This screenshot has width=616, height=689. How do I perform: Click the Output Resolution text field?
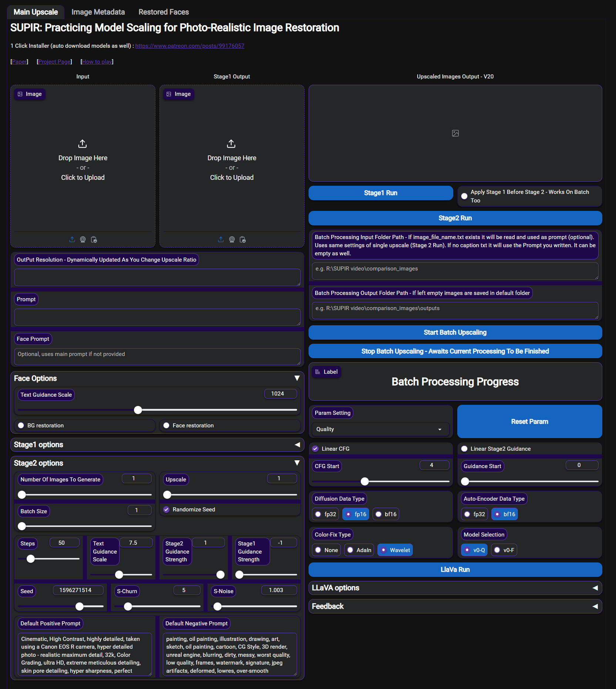(x=157, y=278)
